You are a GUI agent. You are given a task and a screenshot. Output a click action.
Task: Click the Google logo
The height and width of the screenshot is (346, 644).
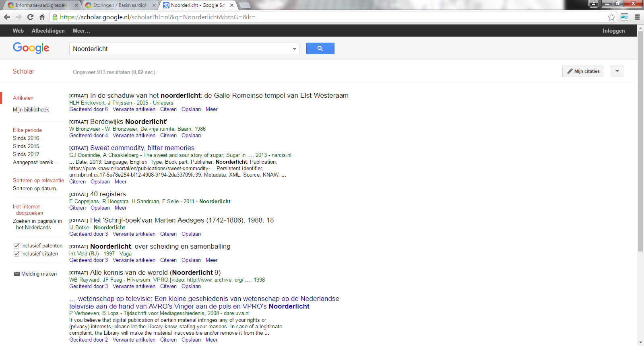(31, 48)
